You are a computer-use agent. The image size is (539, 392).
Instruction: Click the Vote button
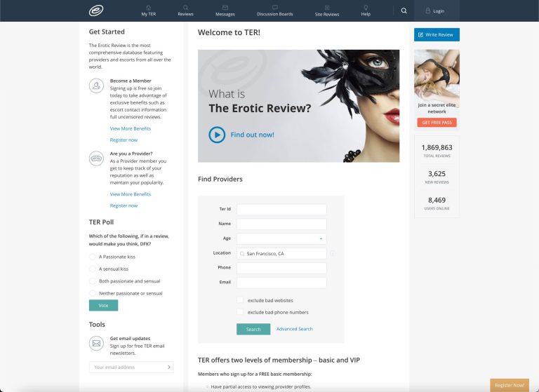pyautogui.click(x=103, y=306)
